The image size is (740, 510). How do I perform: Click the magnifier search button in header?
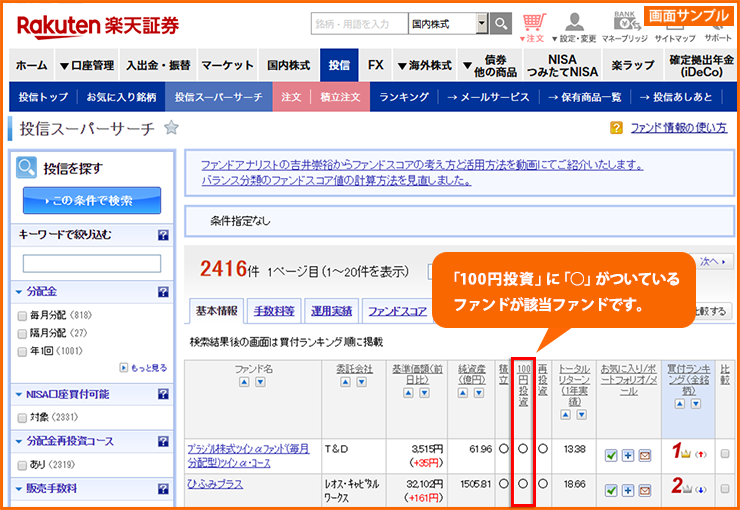point(501,24)
